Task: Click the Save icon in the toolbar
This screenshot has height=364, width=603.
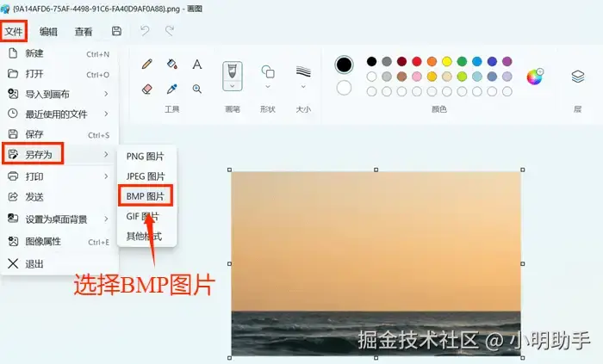Action: (116, 31)
